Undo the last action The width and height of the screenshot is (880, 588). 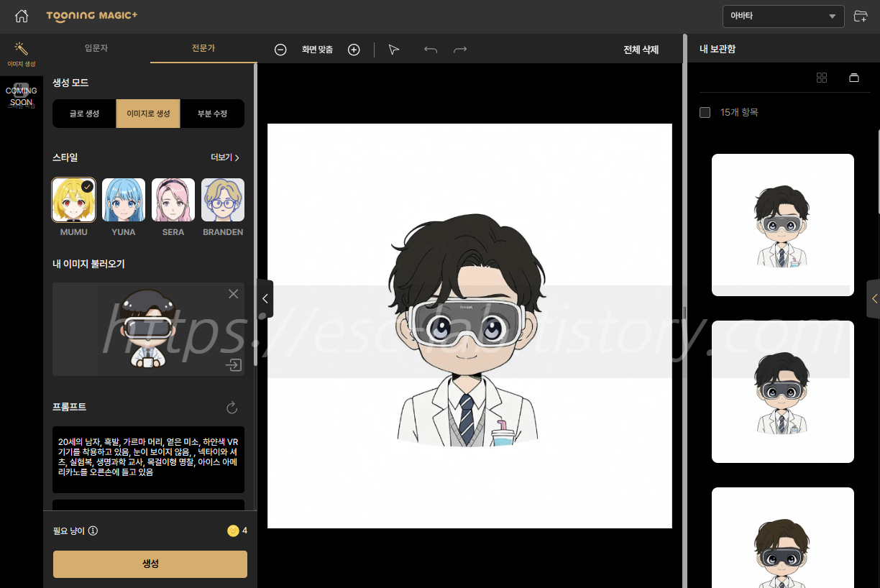tap(431, 50)
